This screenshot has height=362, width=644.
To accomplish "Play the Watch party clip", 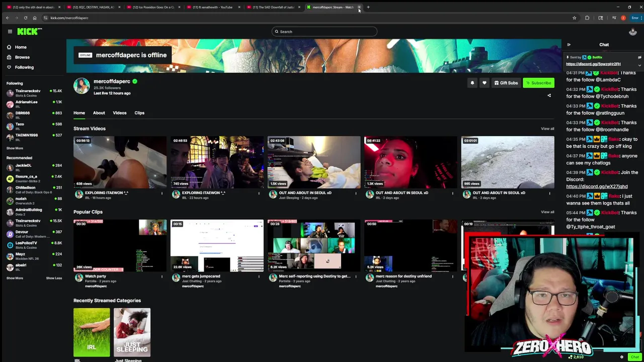I will pos(120,245).
